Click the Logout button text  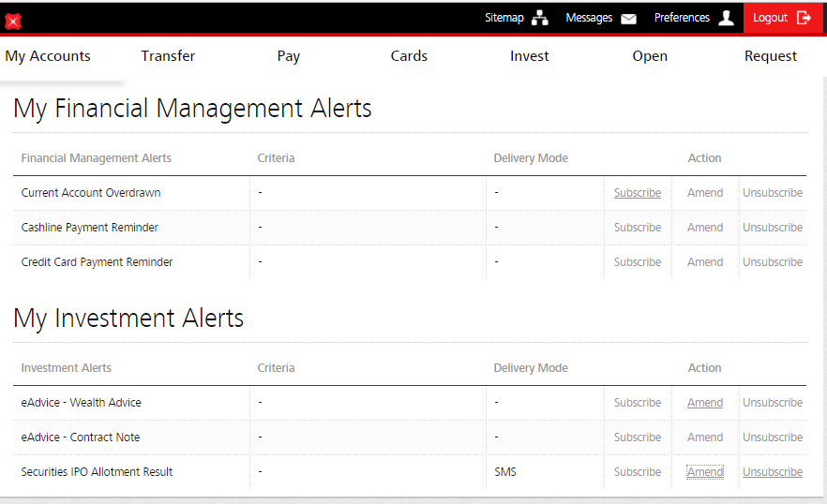(x=770, y=18)
